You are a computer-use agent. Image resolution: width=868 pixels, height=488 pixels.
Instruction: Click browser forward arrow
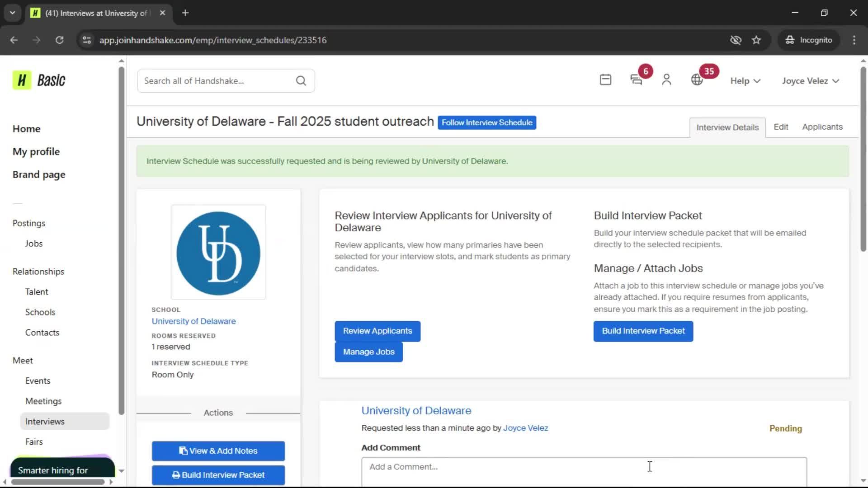(36, 40)
